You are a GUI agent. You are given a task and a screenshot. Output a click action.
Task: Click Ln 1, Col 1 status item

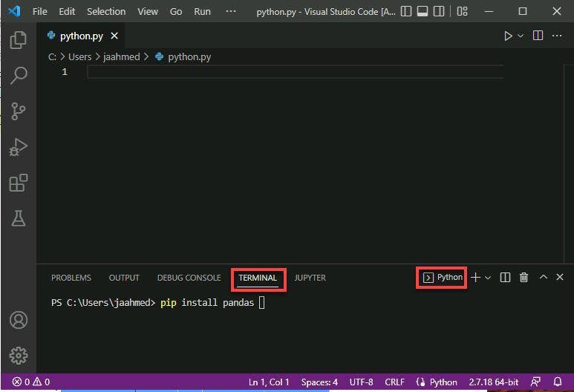[269, 382]
